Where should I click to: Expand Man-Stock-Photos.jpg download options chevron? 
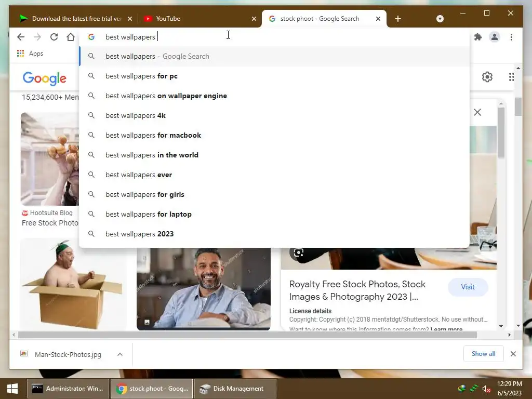click(x=120, y=354)
